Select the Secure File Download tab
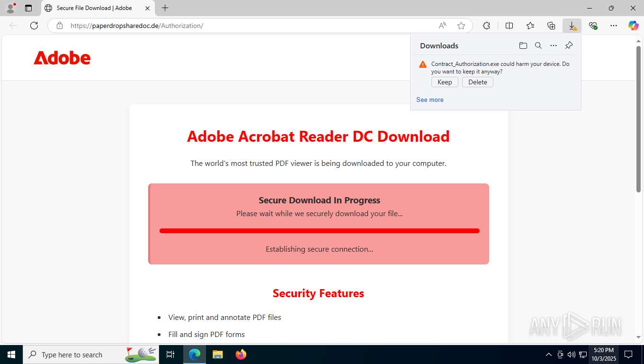Image resolution: width=644 pixels, height=364 pixels. point(98,8)
